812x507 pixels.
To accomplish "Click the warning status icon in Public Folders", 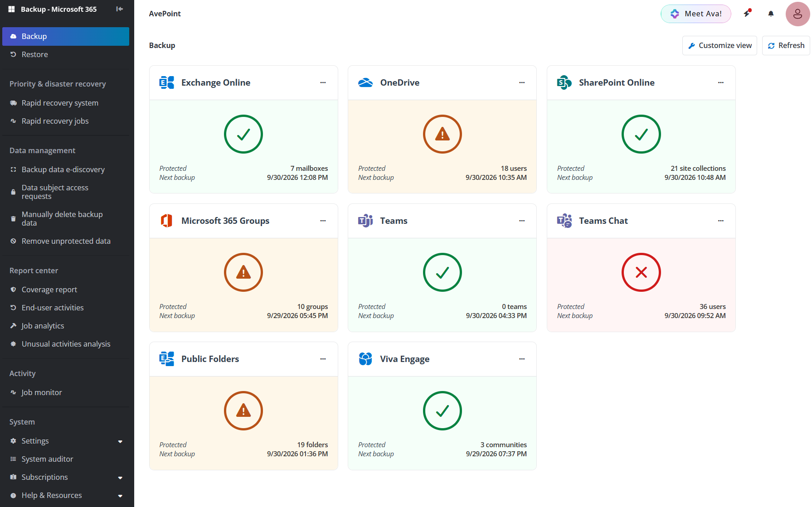I will point(243,410).
